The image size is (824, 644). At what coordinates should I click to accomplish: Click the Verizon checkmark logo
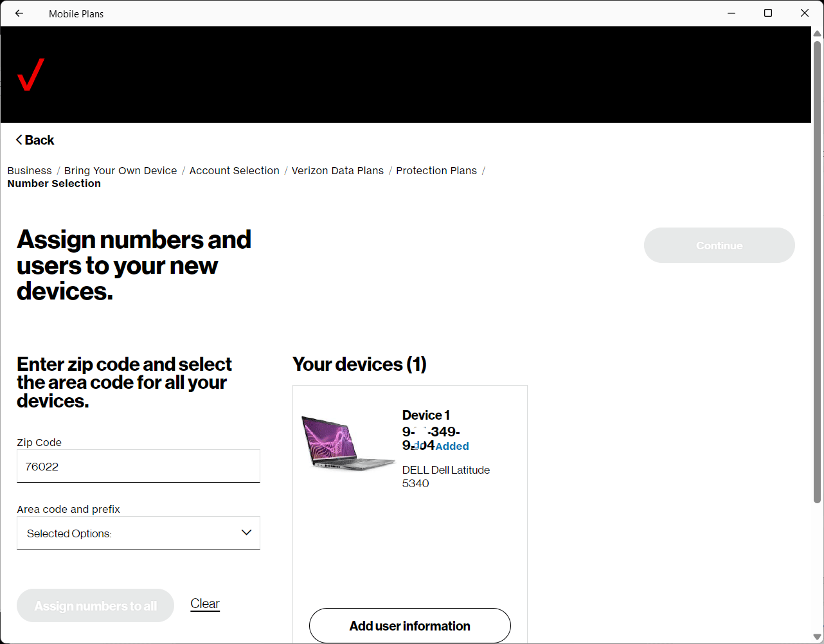31,75
